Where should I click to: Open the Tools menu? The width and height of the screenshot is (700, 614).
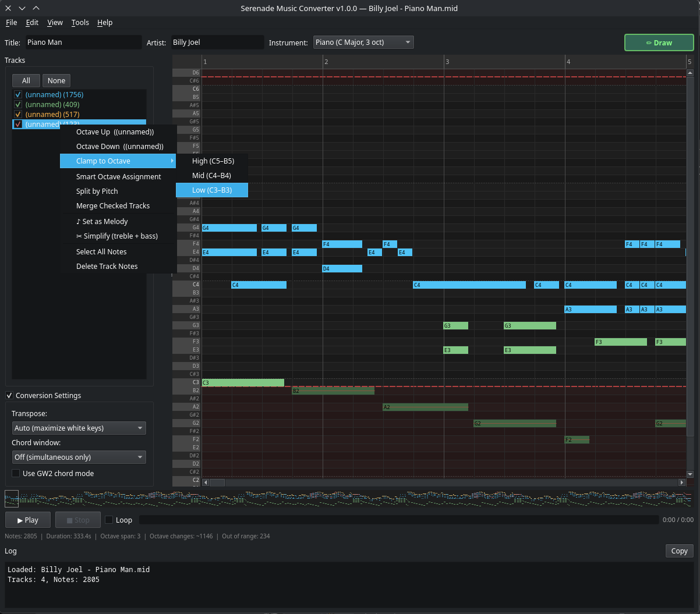coord(80,23)
